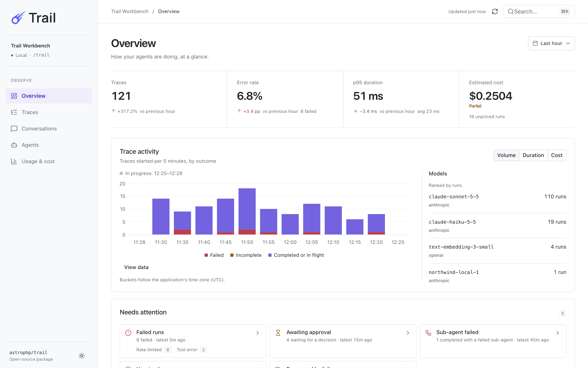Viewport: 588px width, 368px height.
Task: Click the Usage & cost bar chart icon
Action: [x=14, y=161]
